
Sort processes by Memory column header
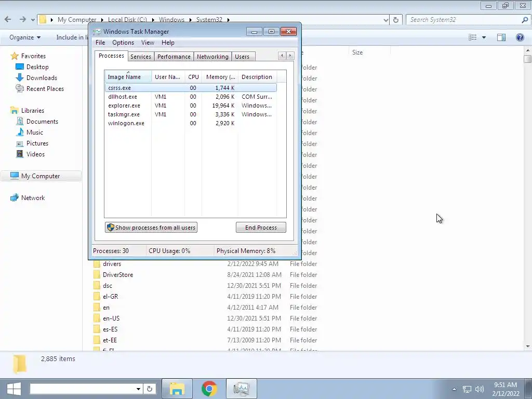click(220, 77)
